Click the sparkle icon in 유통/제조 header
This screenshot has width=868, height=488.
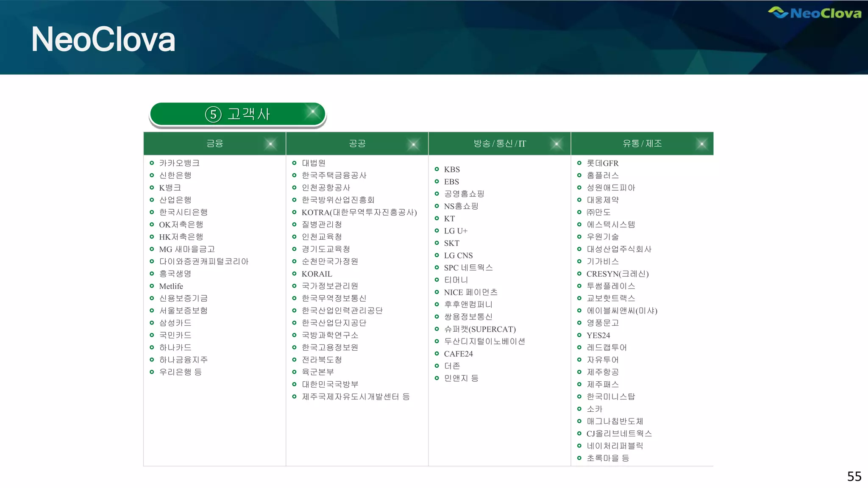click(701, 144)
